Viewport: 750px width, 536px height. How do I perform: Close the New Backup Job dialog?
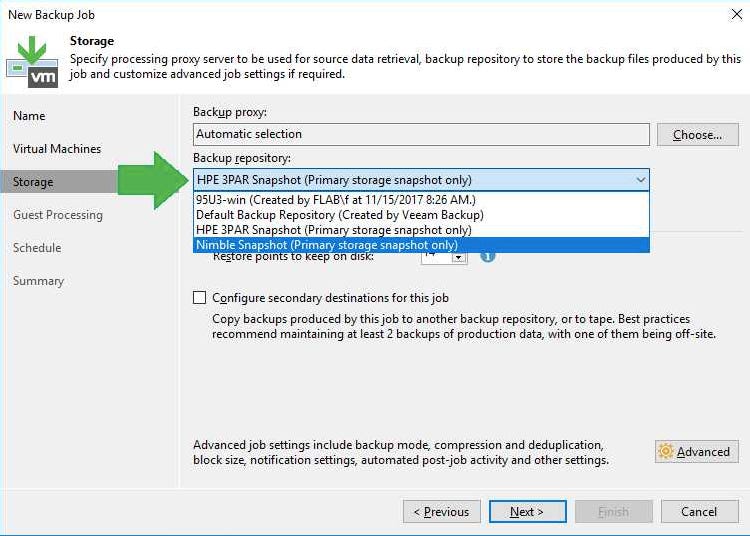736,15
